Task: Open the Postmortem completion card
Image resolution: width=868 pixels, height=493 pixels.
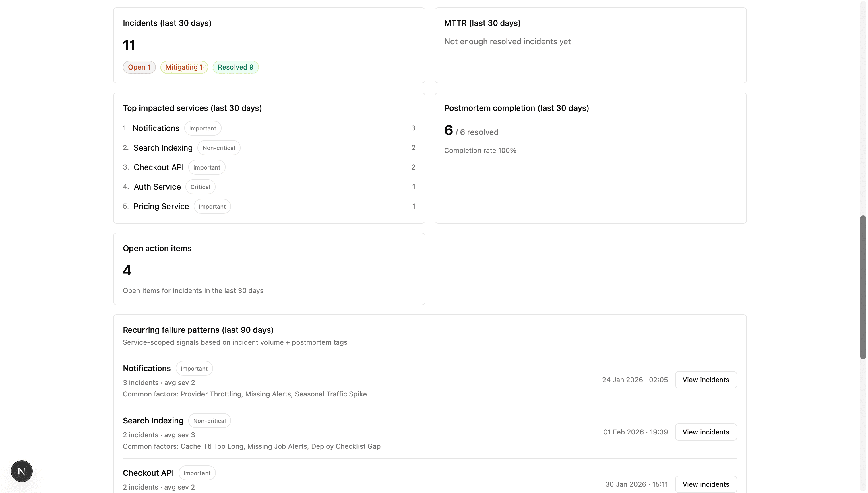Action: (590, 157)
